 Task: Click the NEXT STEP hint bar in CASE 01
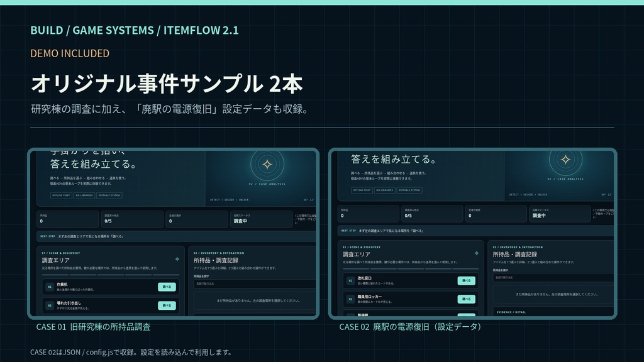pos(177,236)
